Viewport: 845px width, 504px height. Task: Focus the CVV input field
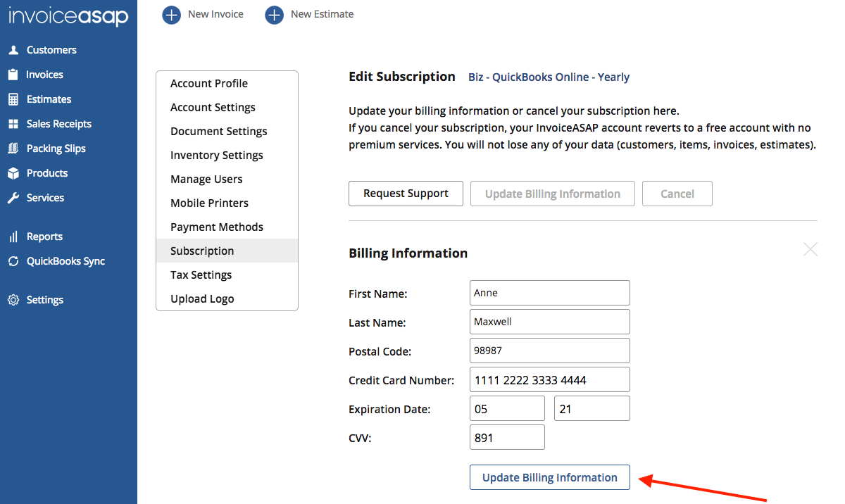[507, 437]
